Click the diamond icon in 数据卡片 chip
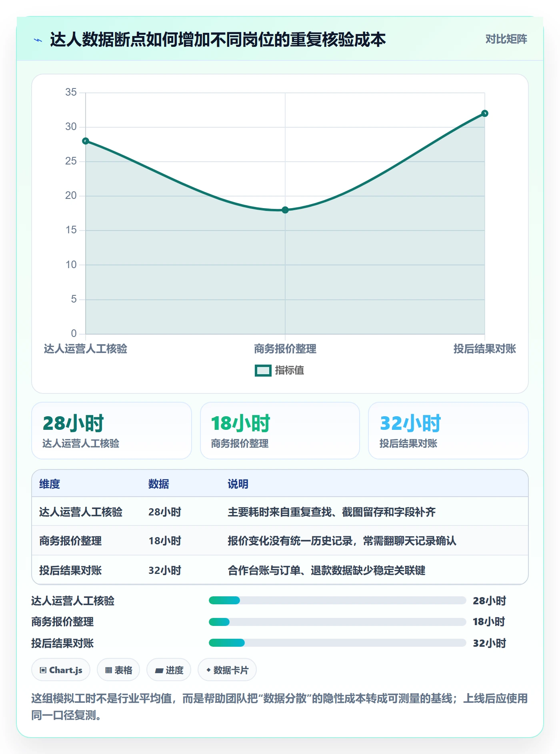Viewport: 560px width, 754px height. coord(208,670)
